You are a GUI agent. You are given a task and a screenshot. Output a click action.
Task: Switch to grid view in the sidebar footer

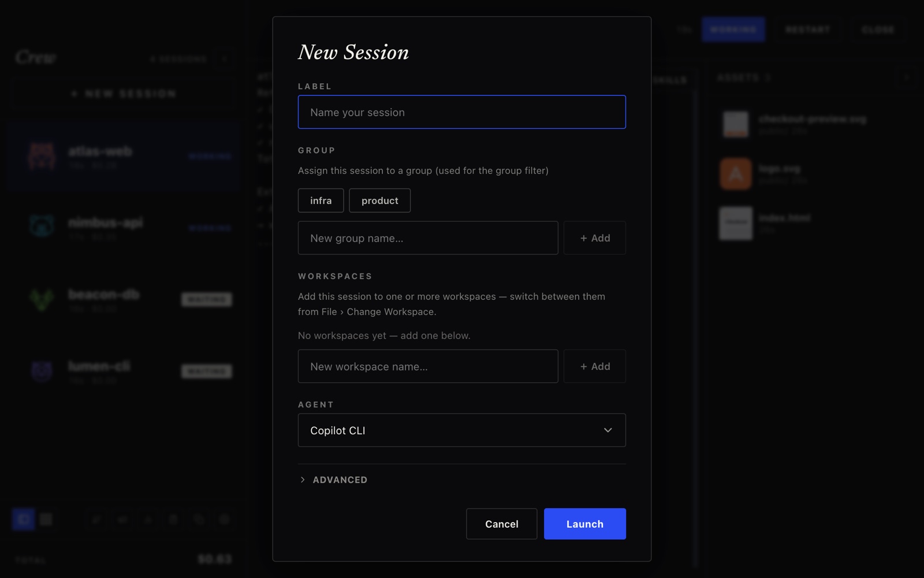click(46, 519)
